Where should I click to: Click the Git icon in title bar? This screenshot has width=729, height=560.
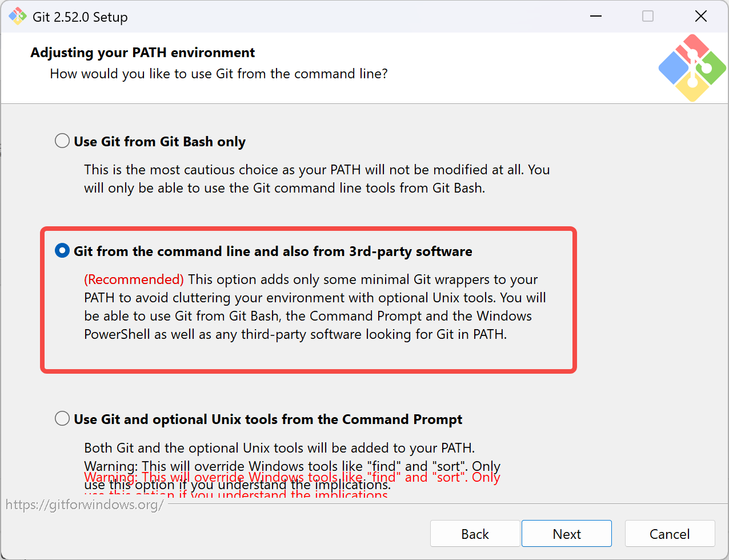[x=17, y=17]
